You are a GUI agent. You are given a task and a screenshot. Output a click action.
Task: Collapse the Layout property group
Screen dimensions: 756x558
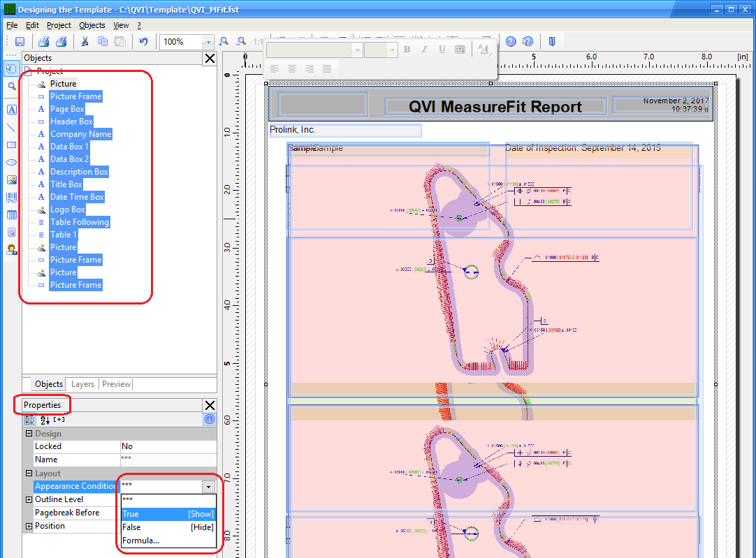29,473
